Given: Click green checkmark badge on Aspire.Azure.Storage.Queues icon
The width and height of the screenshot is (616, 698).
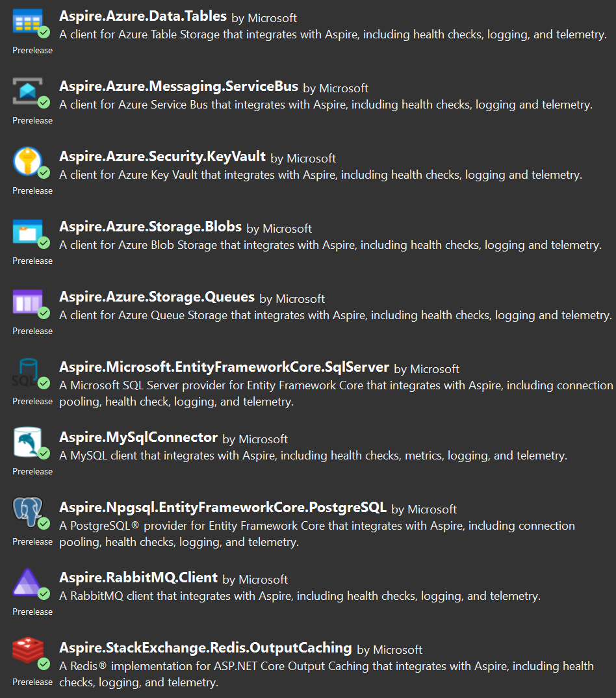Looking at the screenshot, I should coord(44,313).
